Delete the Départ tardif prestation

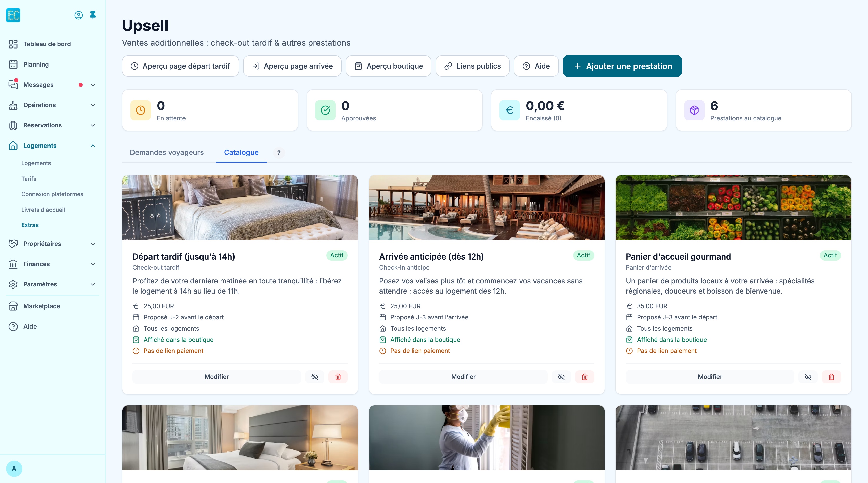tap(338, 377)
